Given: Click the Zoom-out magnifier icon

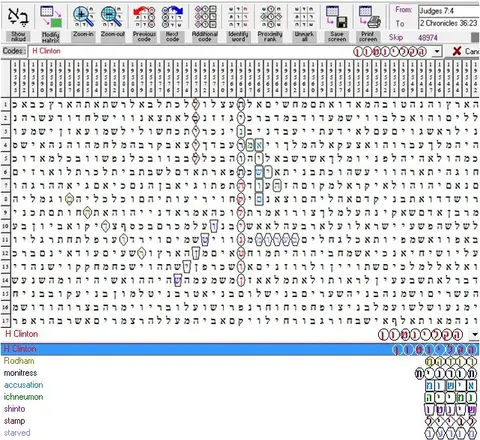Looking at the screenshot, I should tap(112, 16).
